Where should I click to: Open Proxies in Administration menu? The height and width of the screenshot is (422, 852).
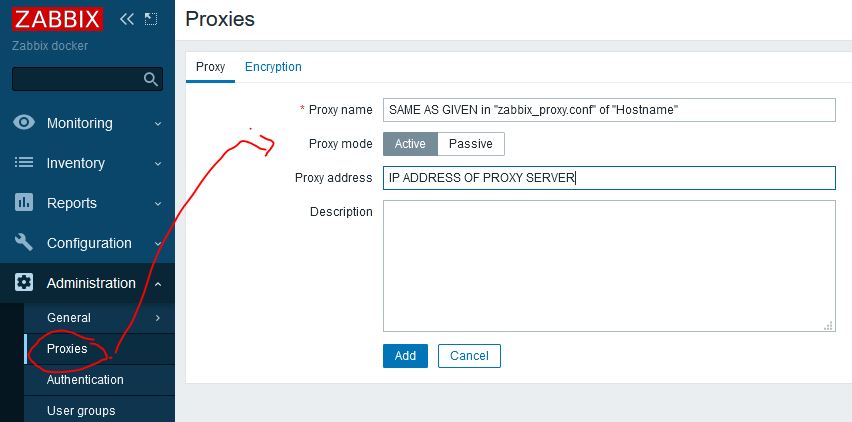[x=67, y=349]
